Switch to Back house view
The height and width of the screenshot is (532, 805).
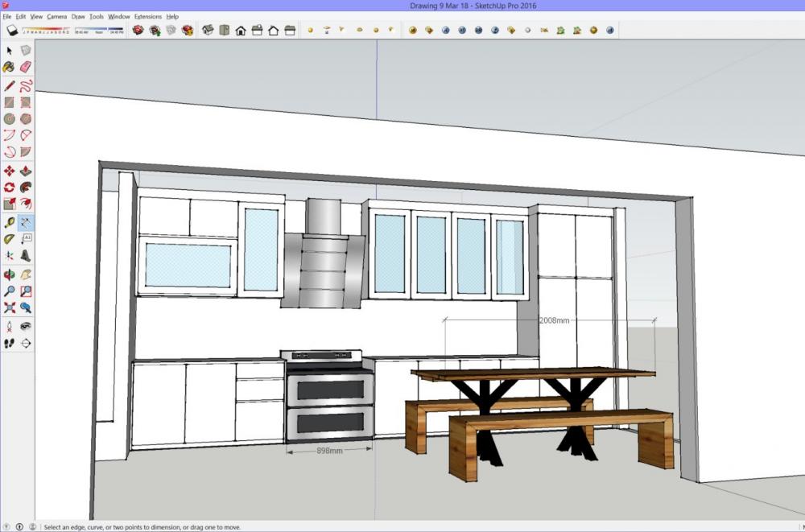pos(274,31)
